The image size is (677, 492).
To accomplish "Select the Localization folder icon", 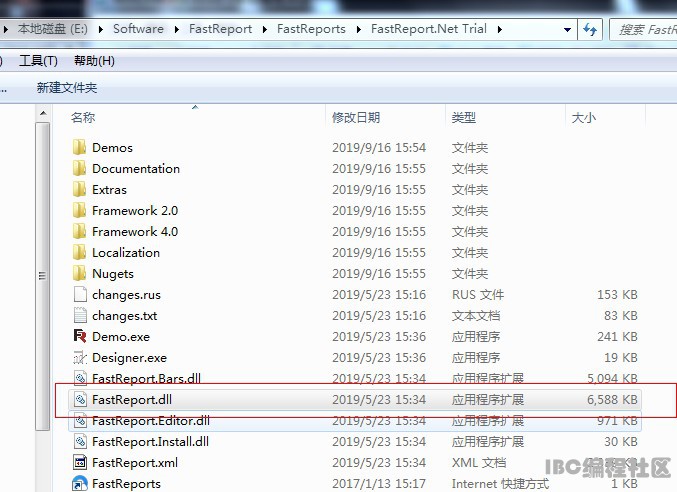I will click(79, 253).
